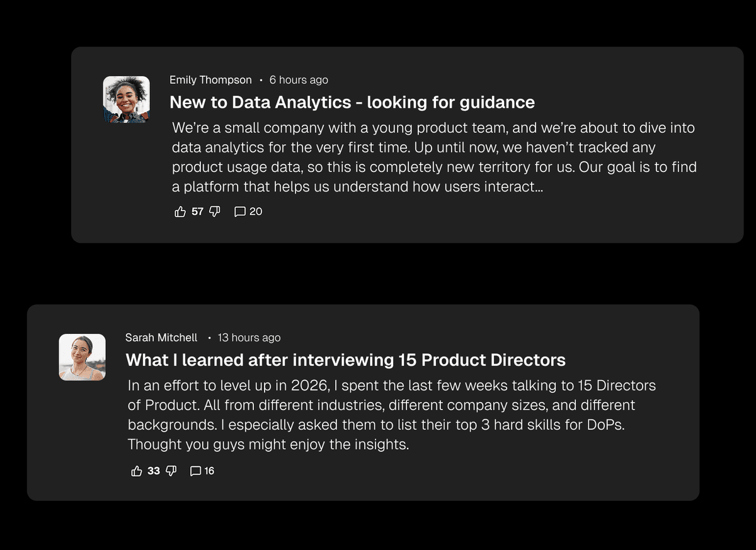Upvote Emily Thompson's data analytics post
756x550 pixels.
tap(180, 212)
